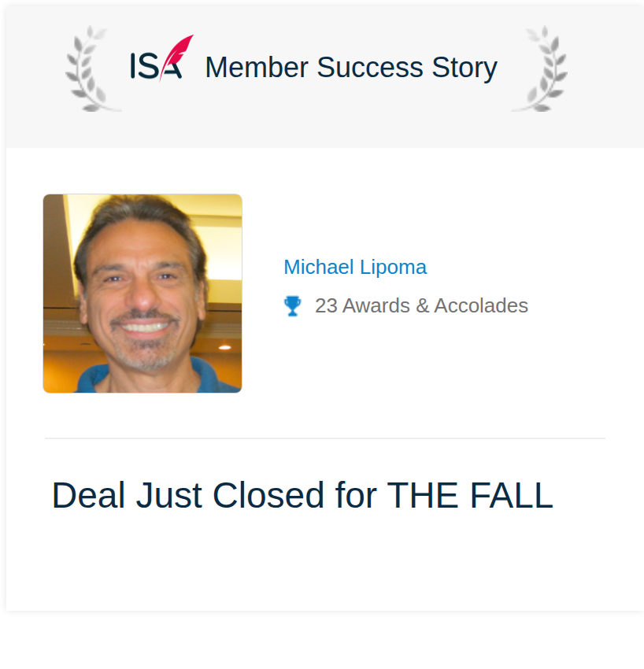Click the word Member in the banner title

[257, 68]
